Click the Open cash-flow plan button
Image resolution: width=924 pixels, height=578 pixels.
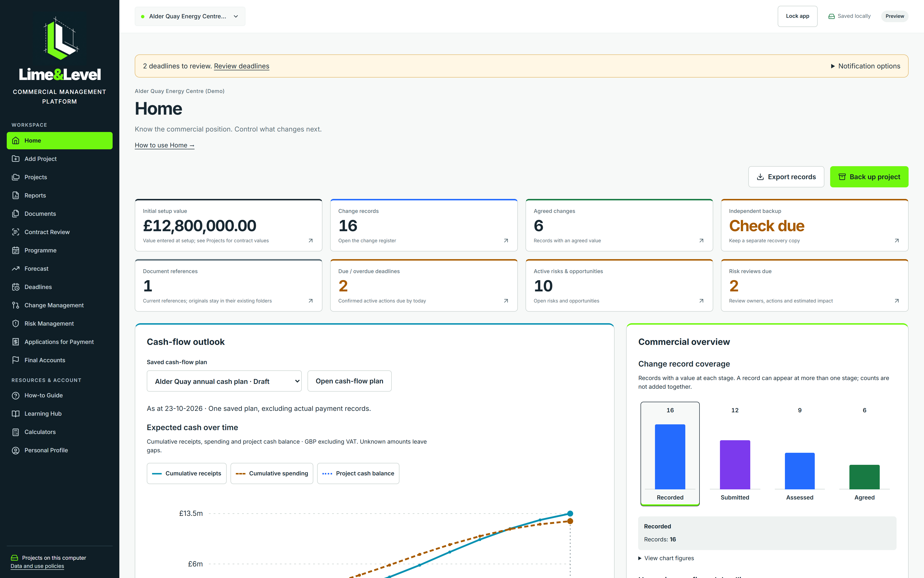click(x=349, y=381)
